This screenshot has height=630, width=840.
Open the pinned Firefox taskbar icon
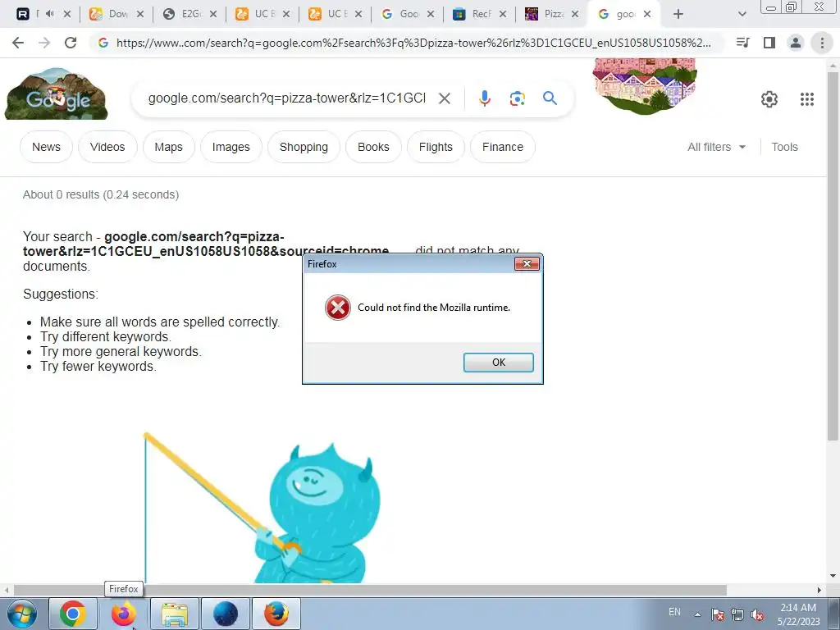coord(124,614)
